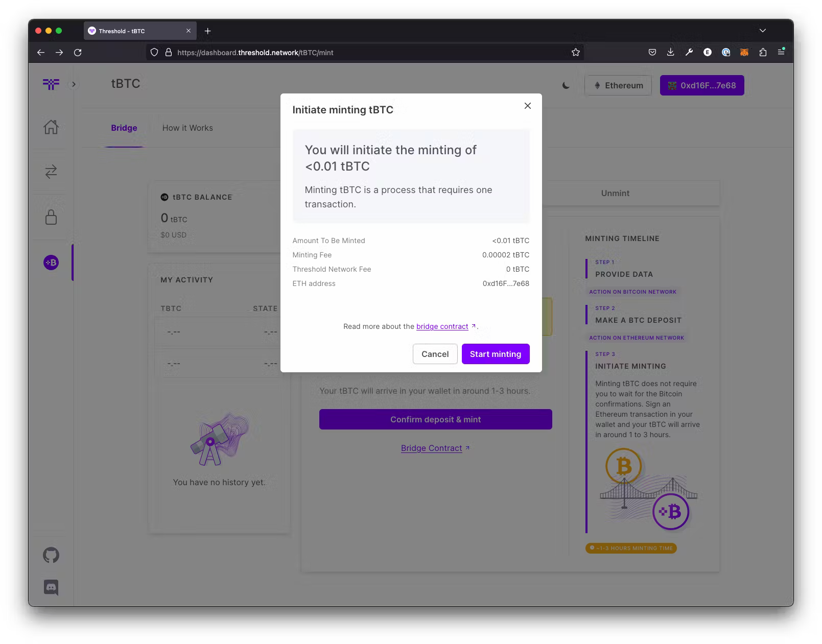Screen dimensions: 822x644
Task: Open the Threshold dashboard home icon
Action: coord(51,128)
